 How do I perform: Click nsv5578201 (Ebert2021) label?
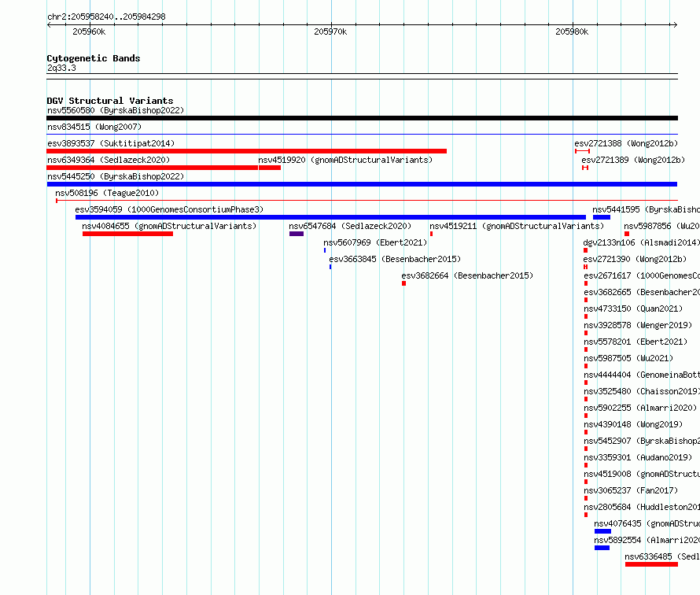tap(636, 342)
